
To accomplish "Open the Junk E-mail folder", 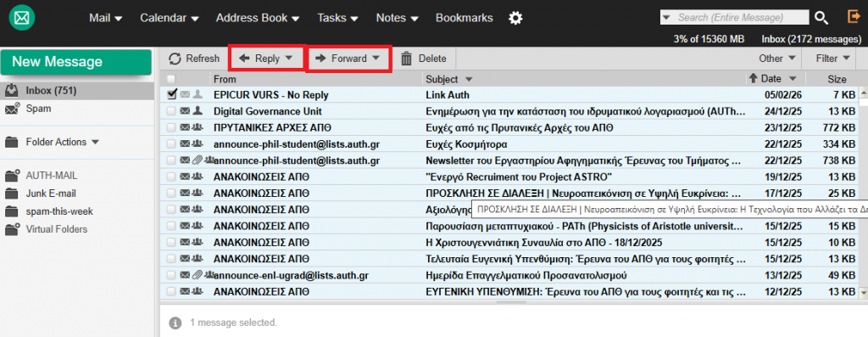I will 51,194.
